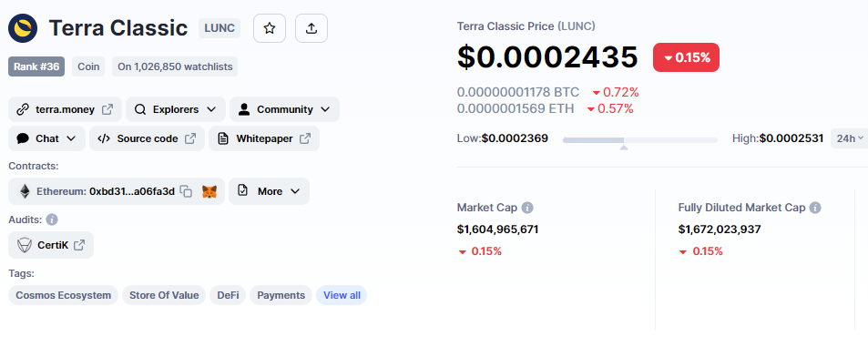Open the CertiK audit link
Screen dimensions: 868x347
51,245
